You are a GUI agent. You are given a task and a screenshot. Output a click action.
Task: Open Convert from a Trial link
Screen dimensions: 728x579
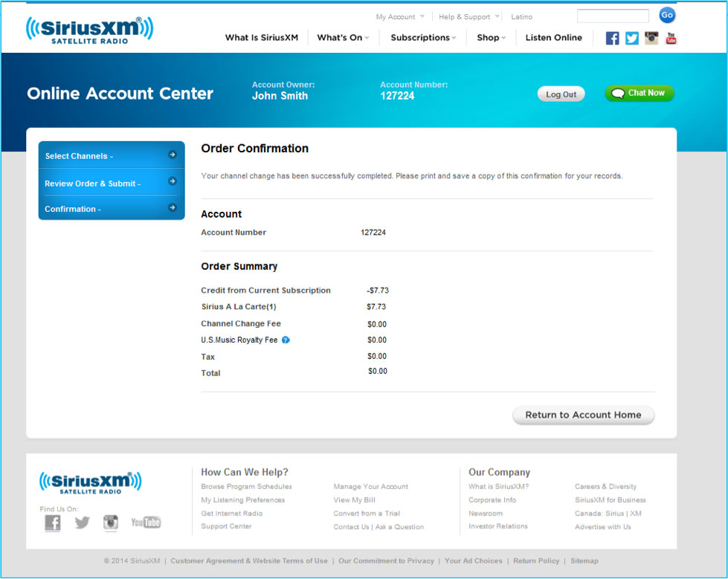367,514
